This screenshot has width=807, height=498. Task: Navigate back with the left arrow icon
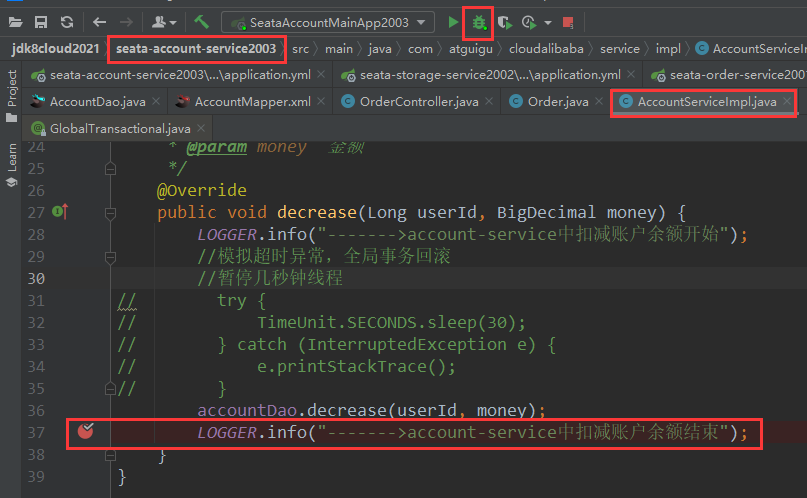[99, 22]
